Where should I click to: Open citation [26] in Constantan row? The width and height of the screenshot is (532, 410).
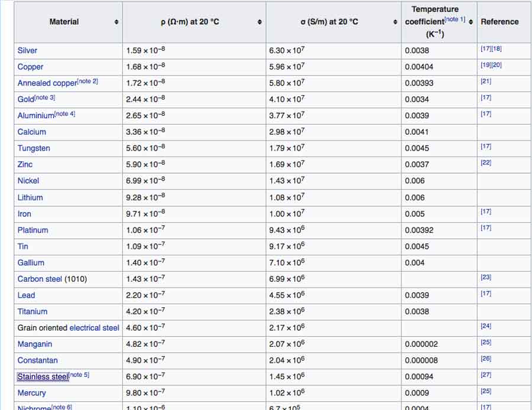tap(486, 359)
